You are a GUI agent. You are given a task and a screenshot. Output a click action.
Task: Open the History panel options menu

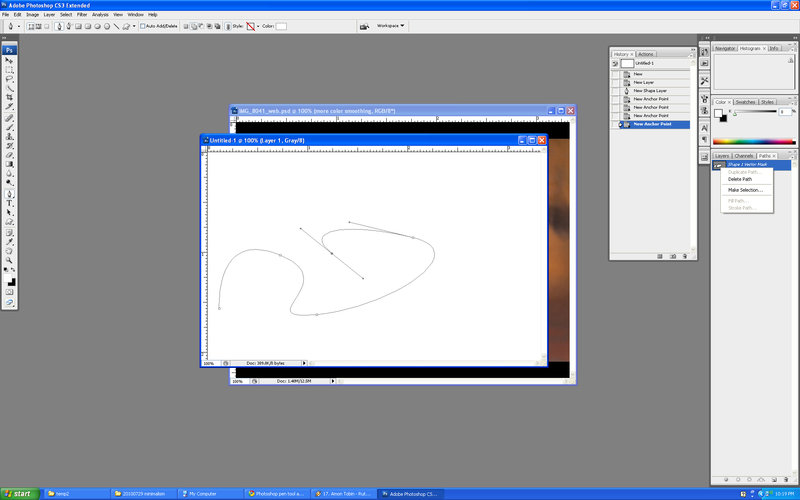click(x=691, y=54)
